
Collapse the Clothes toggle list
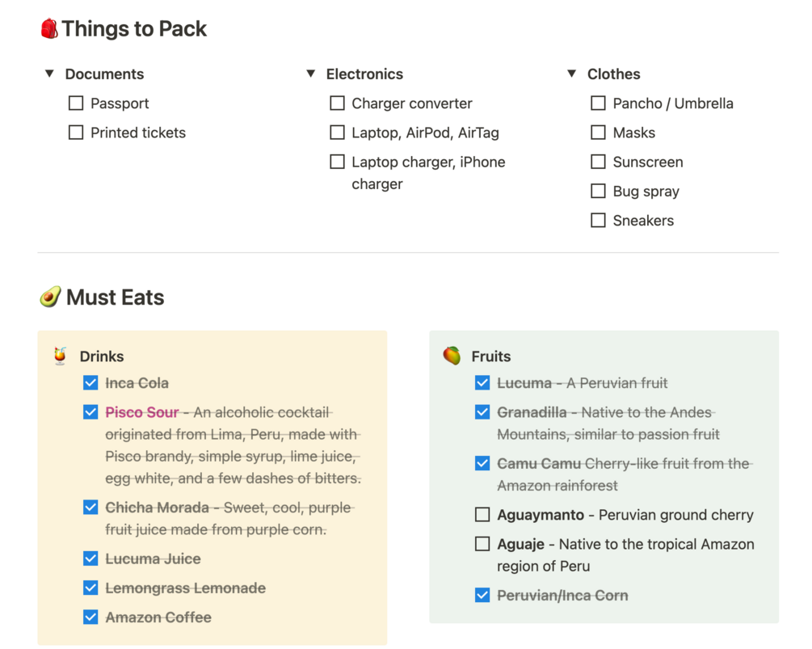click(x=571, y=74)
